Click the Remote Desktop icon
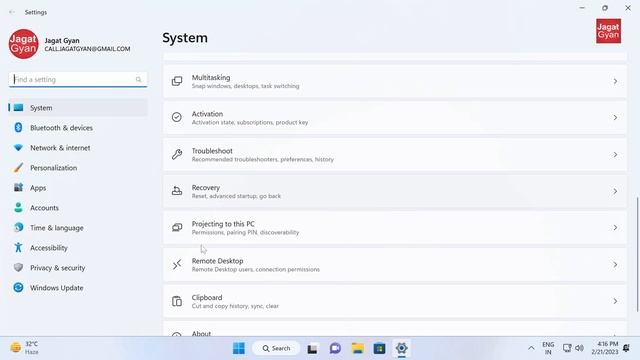This screenshot has width=640, height=360. [x=177, y=264]
